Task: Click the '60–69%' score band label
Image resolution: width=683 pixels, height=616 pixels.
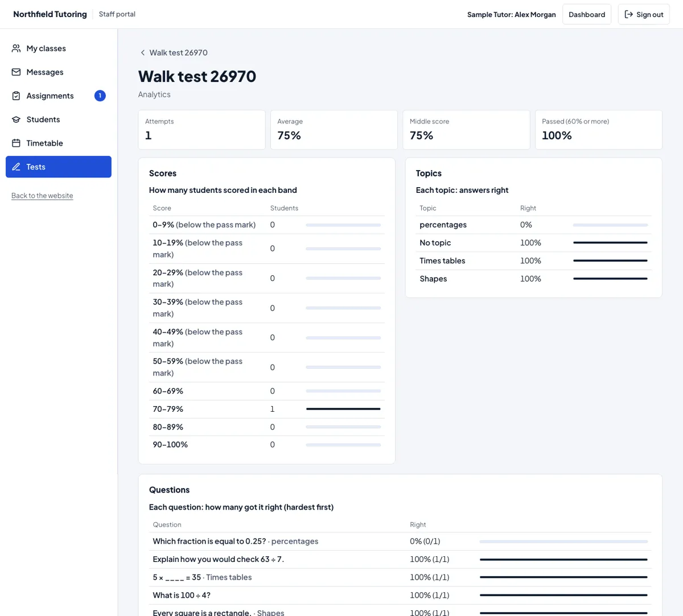Action: 168,391
